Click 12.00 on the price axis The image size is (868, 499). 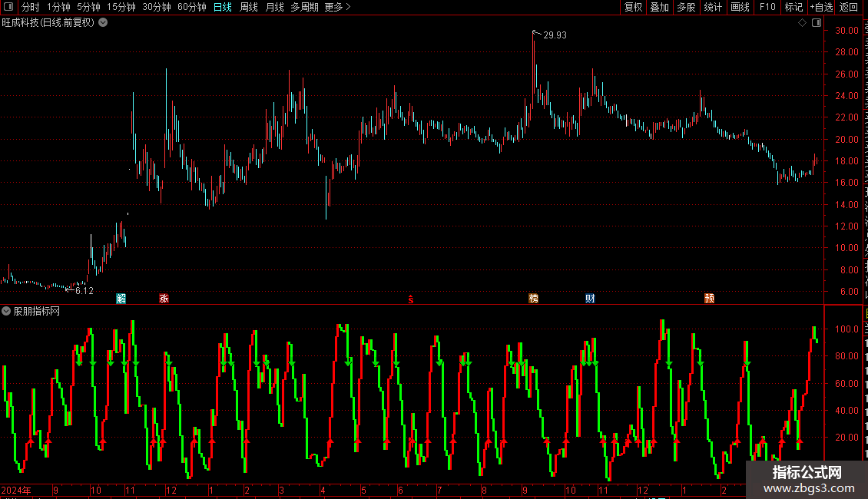coord(847,226)
